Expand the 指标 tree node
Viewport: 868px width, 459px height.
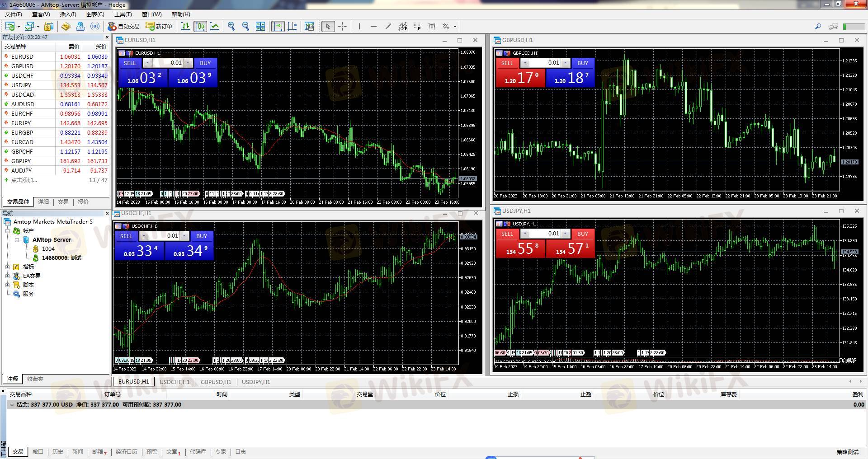pyautogui.click(x=8, y=267)
